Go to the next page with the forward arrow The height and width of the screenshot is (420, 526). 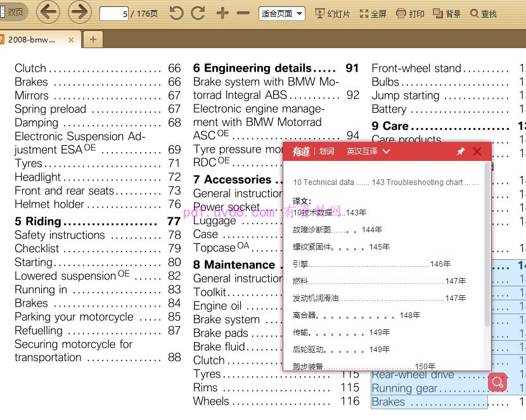pos(79,12)
